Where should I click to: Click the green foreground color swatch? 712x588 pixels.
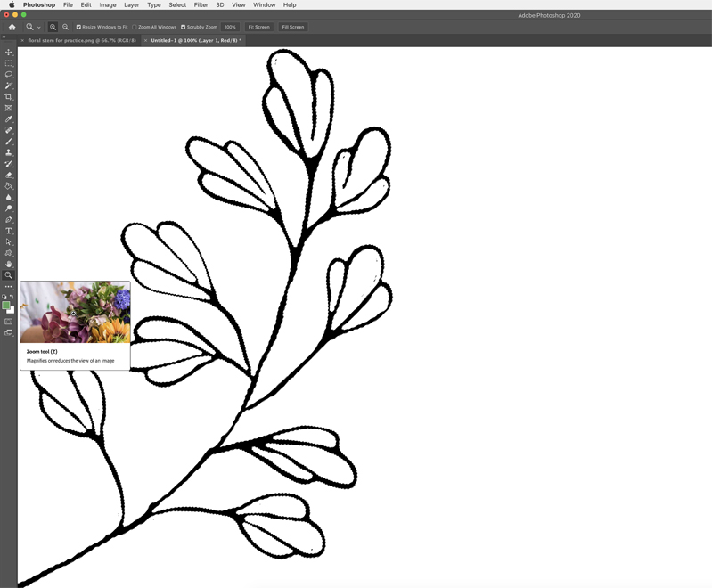point(6,306)
